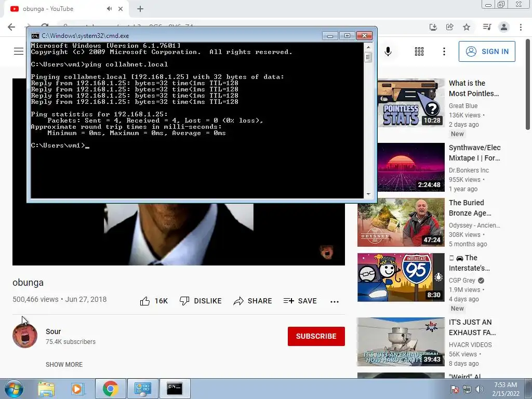Close the obunga YouTube tab

[121, 9]
